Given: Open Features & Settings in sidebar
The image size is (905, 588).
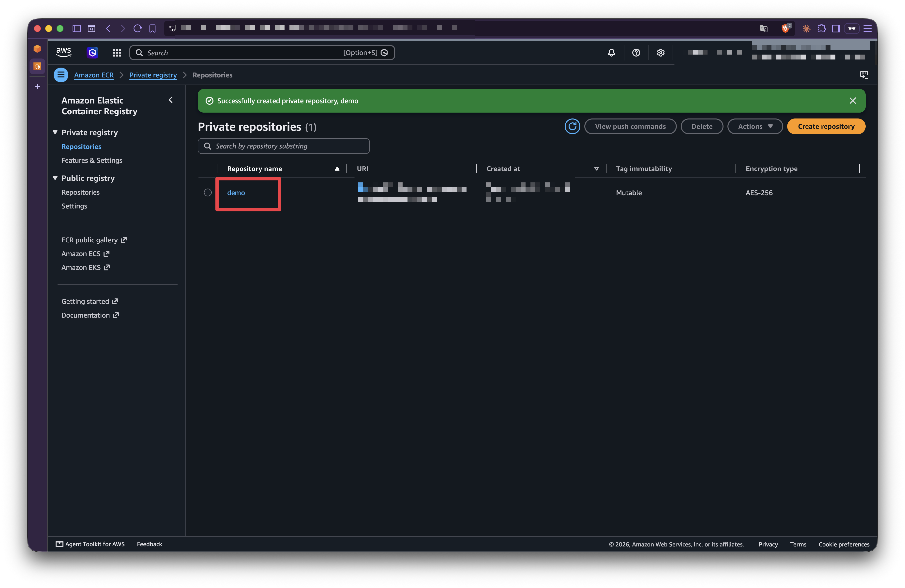Looking at the screenshot, I should point(92,161).
